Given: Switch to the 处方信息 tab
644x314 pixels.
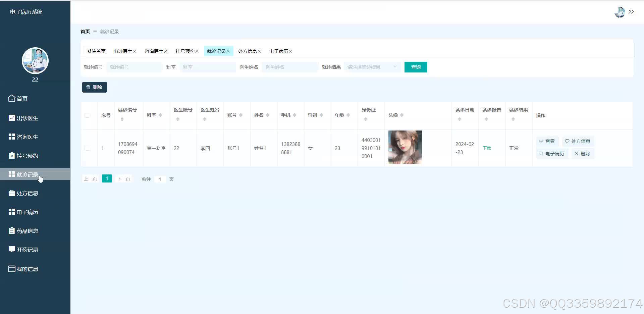Looking at the screenshot, I should coord(248,51).
